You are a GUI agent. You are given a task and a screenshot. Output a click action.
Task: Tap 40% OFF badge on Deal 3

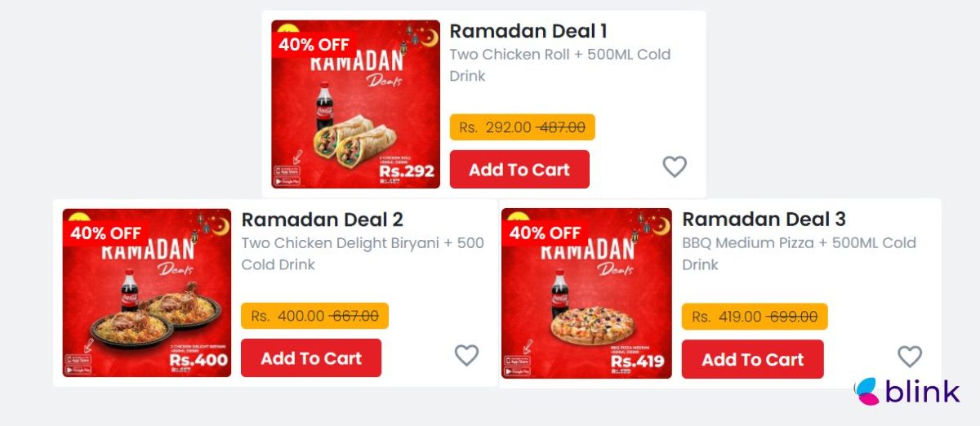point(544,233)
